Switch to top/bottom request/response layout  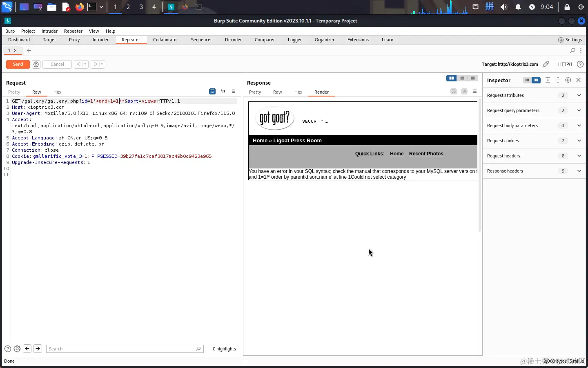click(462, 78)
